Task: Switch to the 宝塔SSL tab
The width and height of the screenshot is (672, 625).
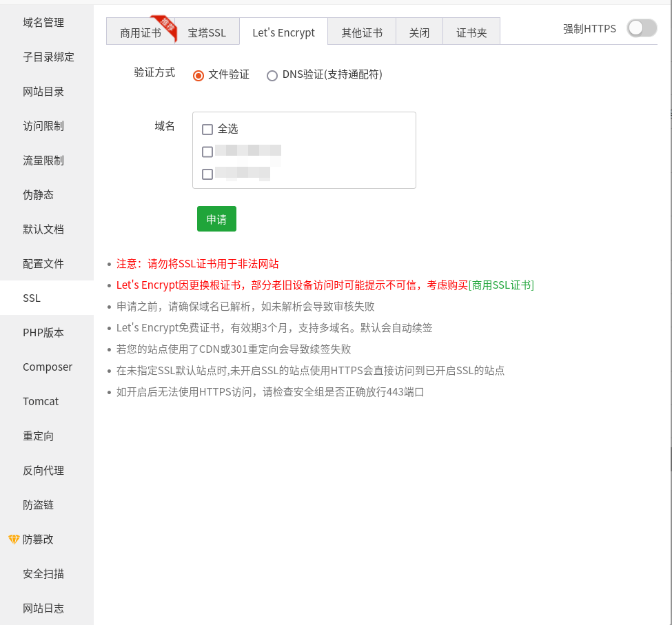Action: 207,32
